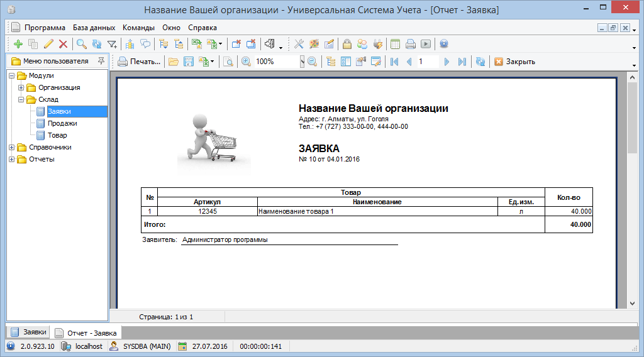Viewport: 644px width, 357px height.
Task: Open search with the magnifying glass icon
Action: click(x=81, y=44)
